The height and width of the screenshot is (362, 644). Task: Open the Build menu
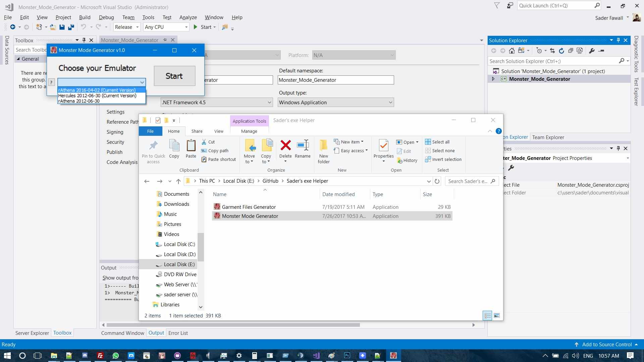pos(85,17)
